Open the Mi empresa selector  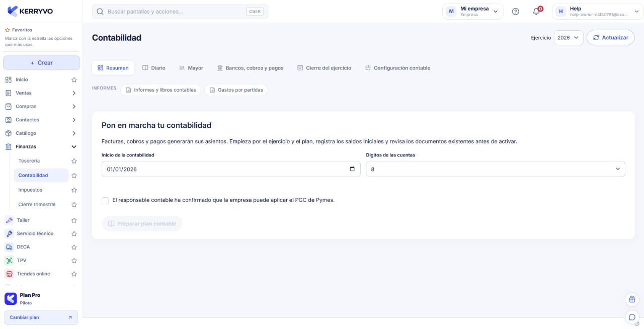tap(473, 12)
